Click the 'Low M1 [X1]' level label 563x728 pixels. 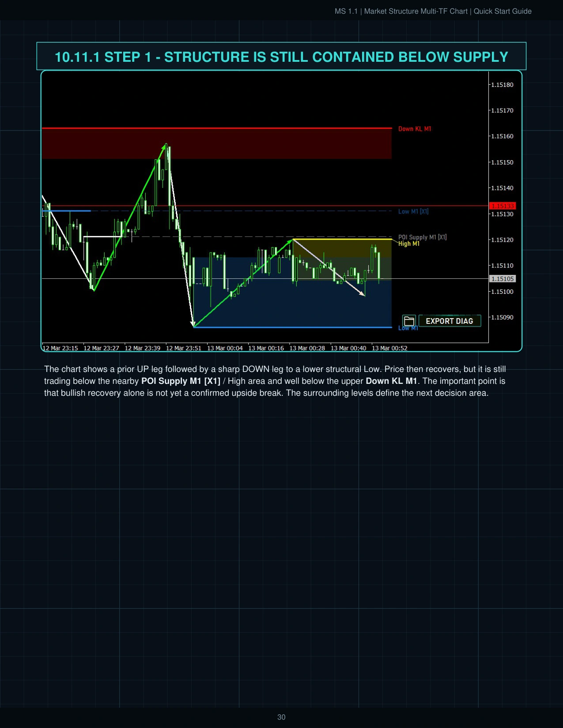(413, 211)
